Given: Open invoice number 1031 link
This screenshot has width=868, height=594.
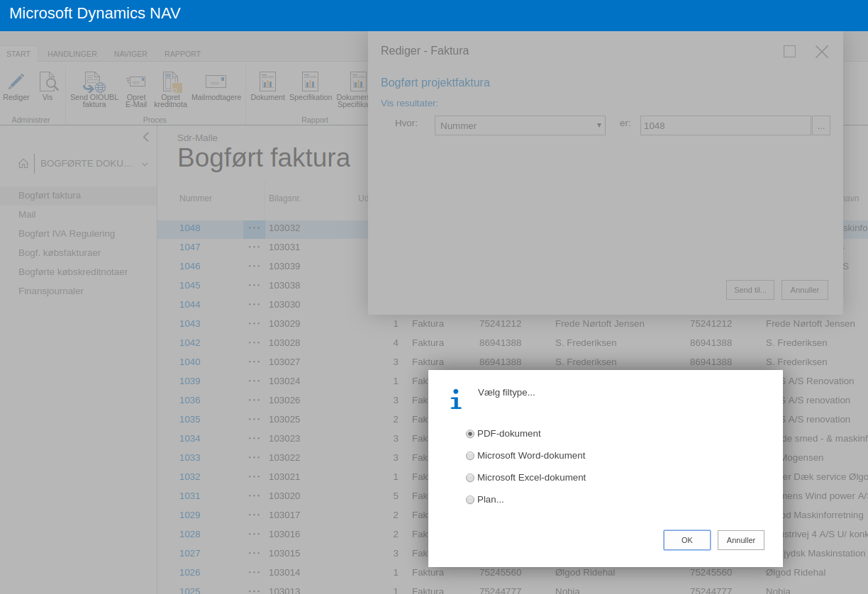Looking at the screenshot, I should pyautogui.click(x=190, y=495).
